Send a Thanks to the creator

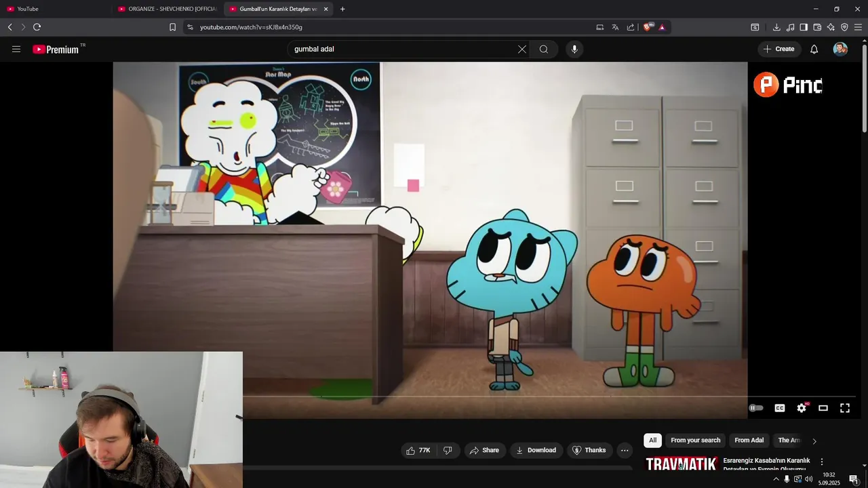(589, 450)
